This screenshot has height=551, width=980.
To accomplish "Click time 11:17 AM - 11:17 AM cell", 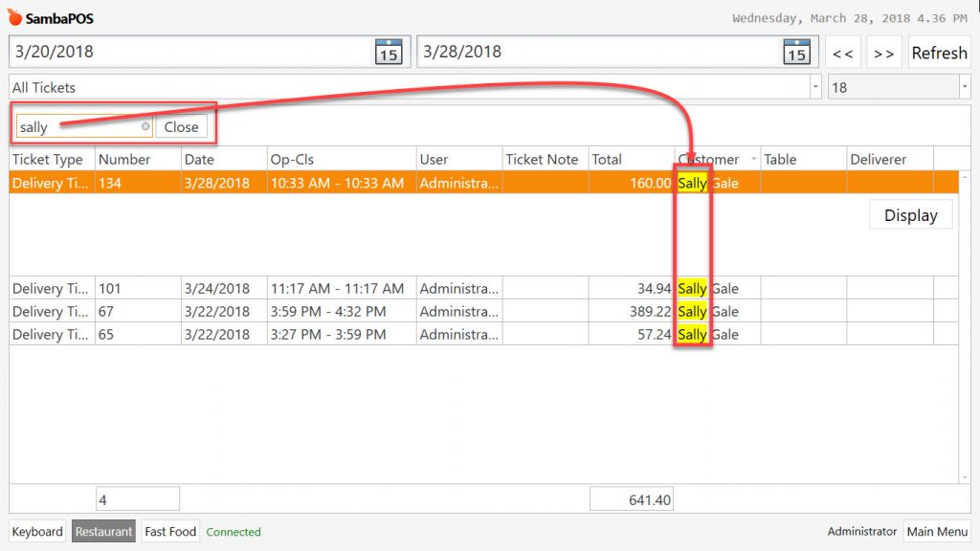I will (x=342, y=288).
